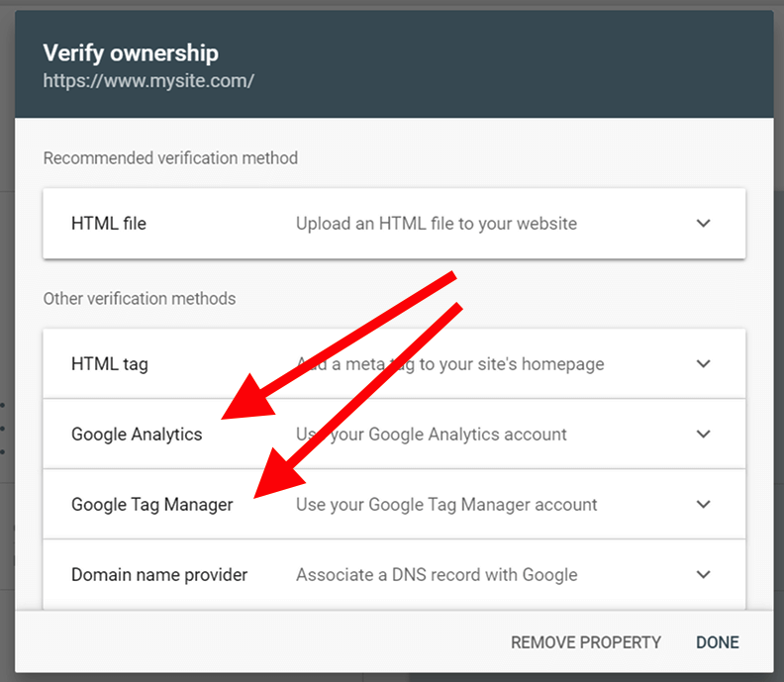Click 'Upload an HTML file to your website'
The image size is (784, 682).
[x=437, y=224]
